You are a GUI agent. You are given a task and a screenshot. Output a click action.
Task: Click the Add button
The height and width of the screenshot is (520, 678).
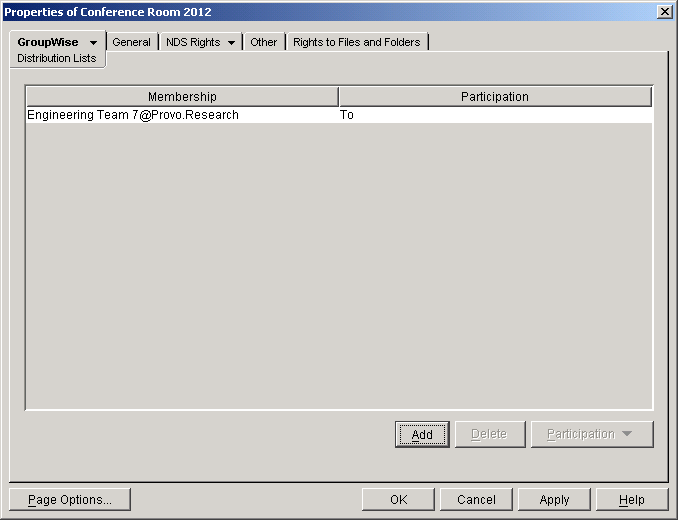click(x=422, y=434)
